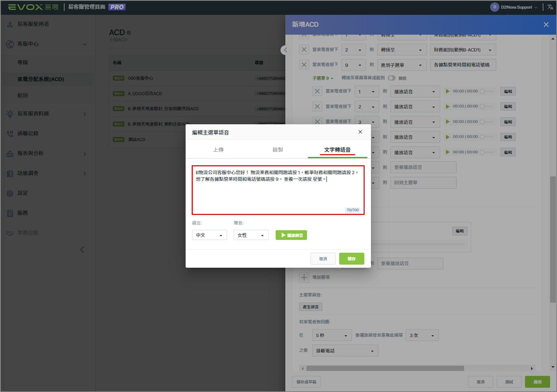
Task: Switch to the 文字轉語音 tab
Action: point(338,150)
